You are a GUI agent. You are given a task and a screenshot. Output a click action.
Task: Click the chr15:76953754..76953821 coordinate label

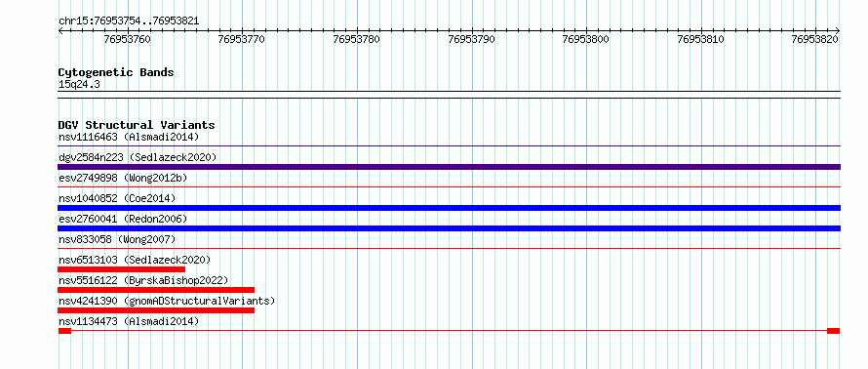129,21
